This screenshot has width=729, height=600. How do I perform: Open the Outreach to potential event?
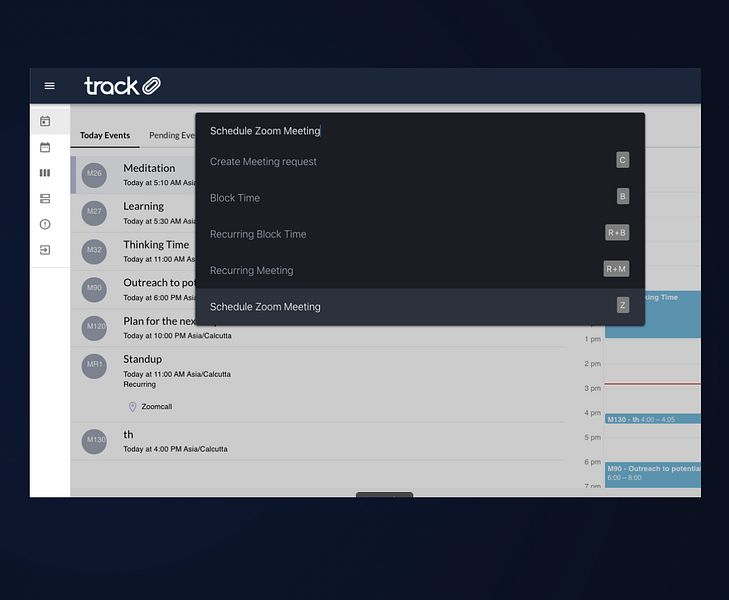click(x=159, y=283)
